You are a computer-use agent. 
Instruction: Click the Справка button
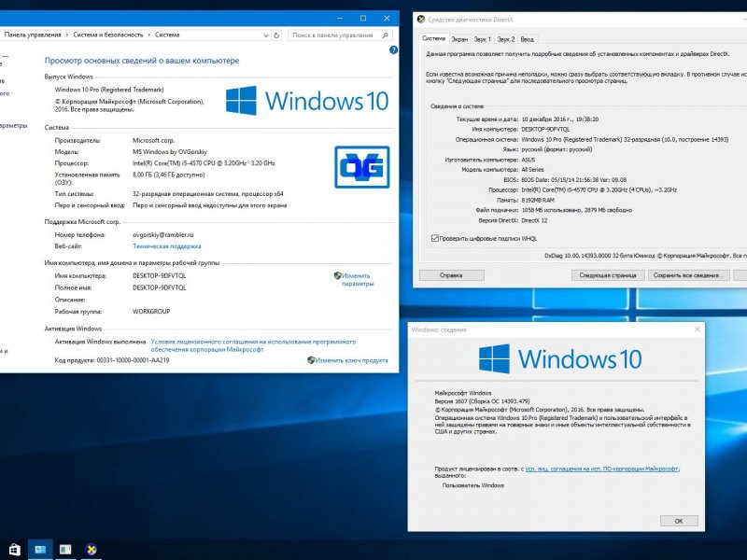[452, 275]
